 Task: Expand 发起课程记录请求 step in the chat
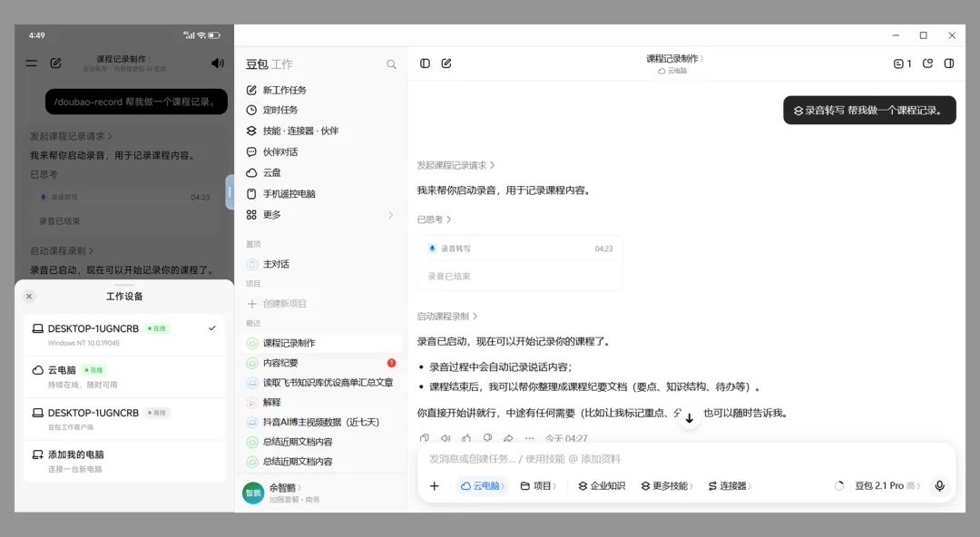click(456, 166)
